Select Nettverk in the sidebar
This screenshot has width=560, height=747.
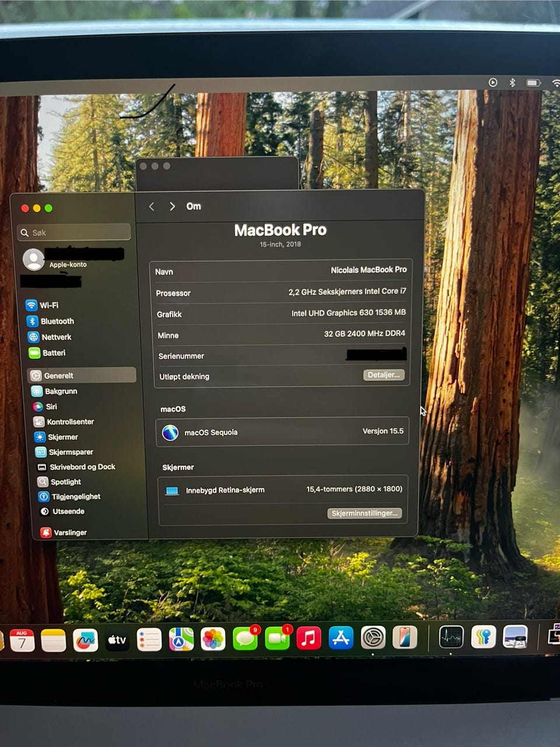tap(50, 337)
